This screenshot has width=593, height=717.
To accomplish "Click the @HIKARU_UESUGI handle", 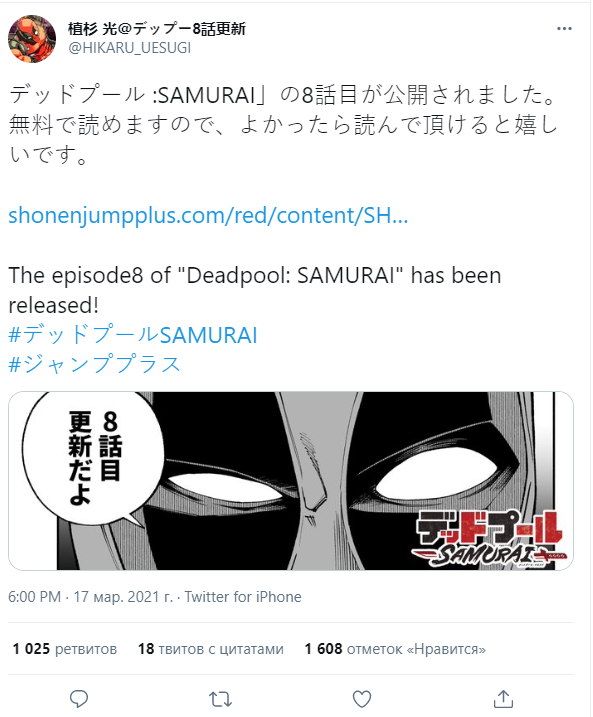I will coord(129,48).
